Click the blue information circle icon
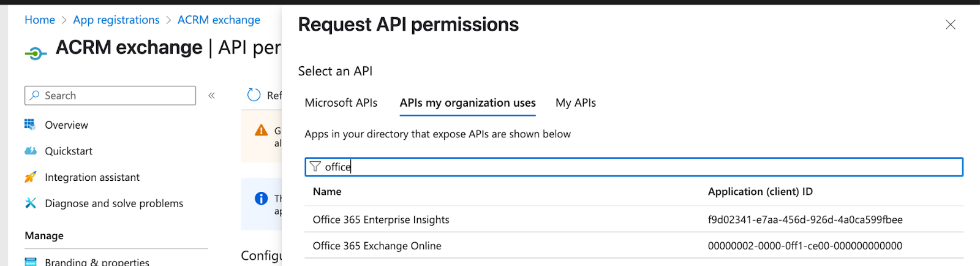This screenshot has height=266, width=980. pyautogui.click(x=262, y=198)
